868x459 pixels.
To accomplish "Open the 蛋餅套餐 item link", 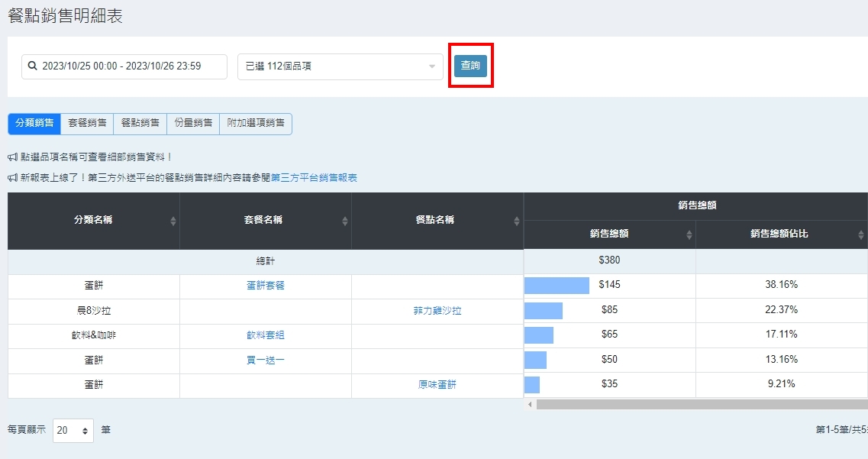I will click(265, 285).
